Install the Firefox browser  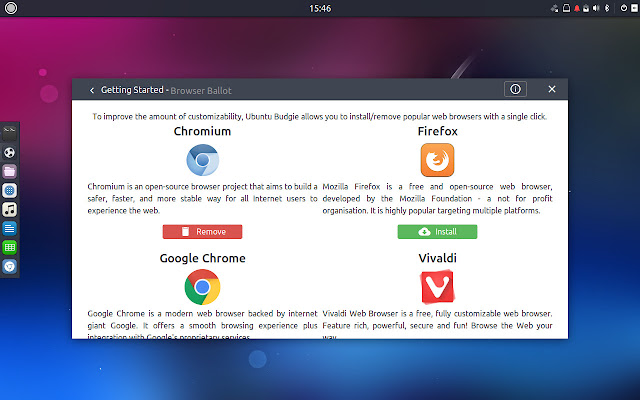pos(437,231)
